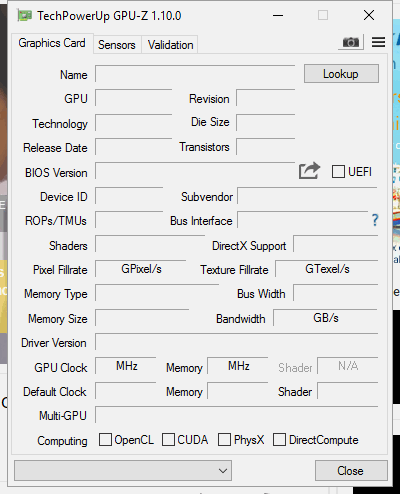
Task: Select the Graphics Card tab
Action: (52, 43)
